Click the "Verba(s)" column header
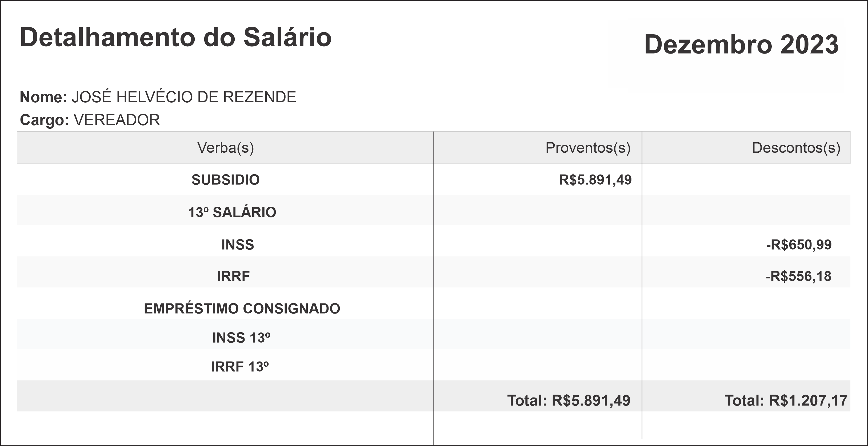Image resolution: width=868 pixels, height=446 pixels. (x=225, y=148)
